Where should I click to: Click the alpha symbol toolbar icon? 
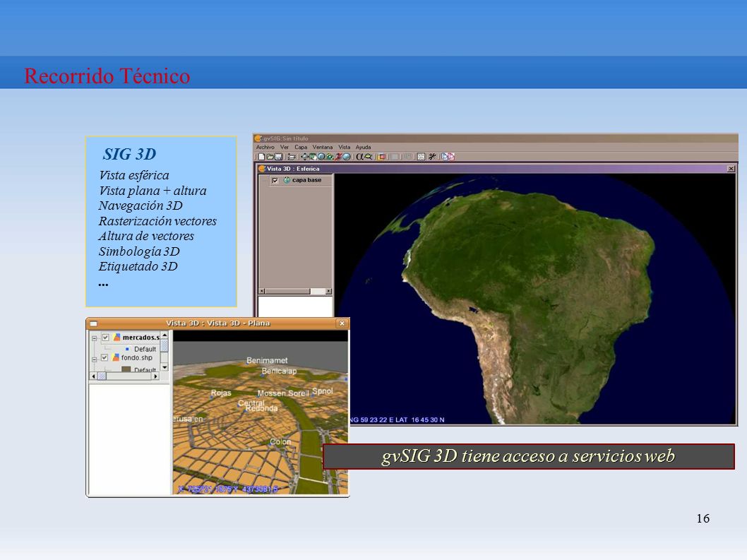(359, 157)
